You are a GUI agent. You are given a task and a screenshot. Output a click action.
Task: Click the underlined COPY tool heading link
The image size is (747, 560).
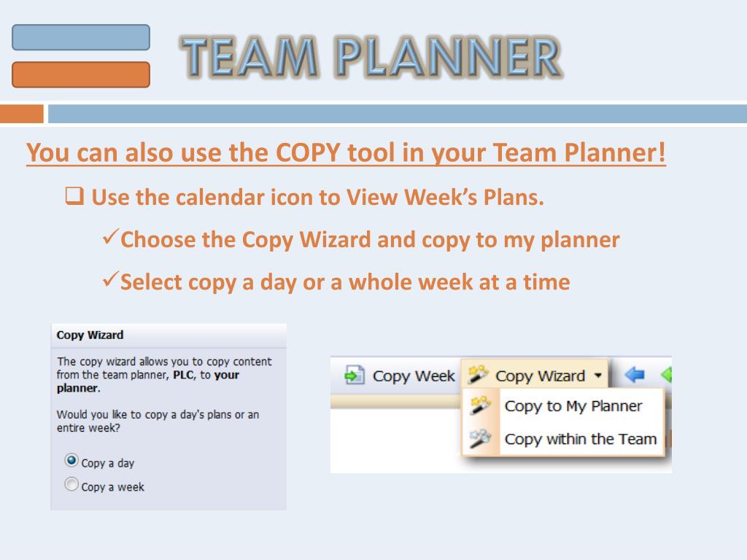pyautogui.click(x=346, y=153)
